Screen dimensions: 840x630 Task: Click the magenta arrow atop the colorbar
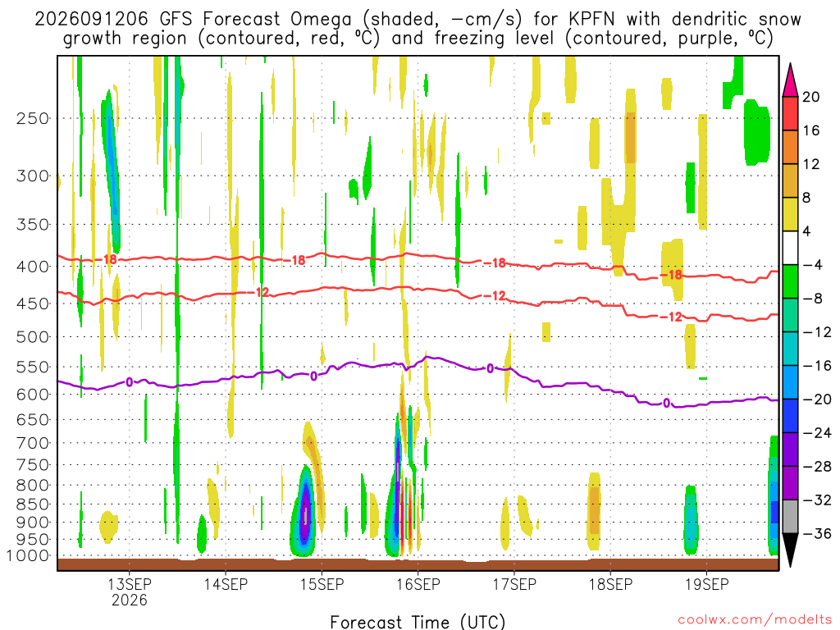790,80
